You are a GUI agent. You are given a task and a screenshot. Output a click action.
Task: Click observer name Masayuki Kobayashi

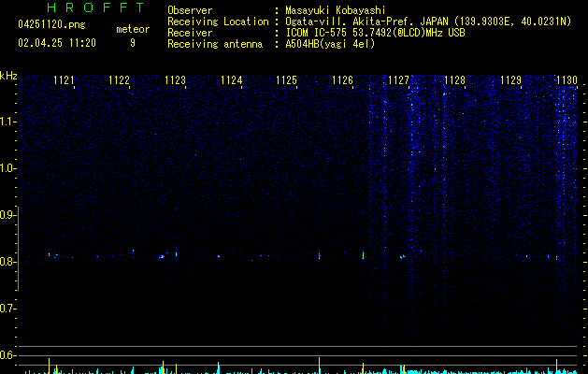[336, 10]
